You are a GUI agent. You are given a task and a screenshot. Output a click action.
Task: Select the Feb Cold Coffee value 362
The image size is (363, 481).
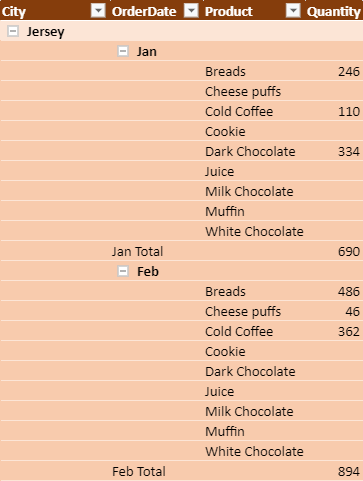click(349, 332)
